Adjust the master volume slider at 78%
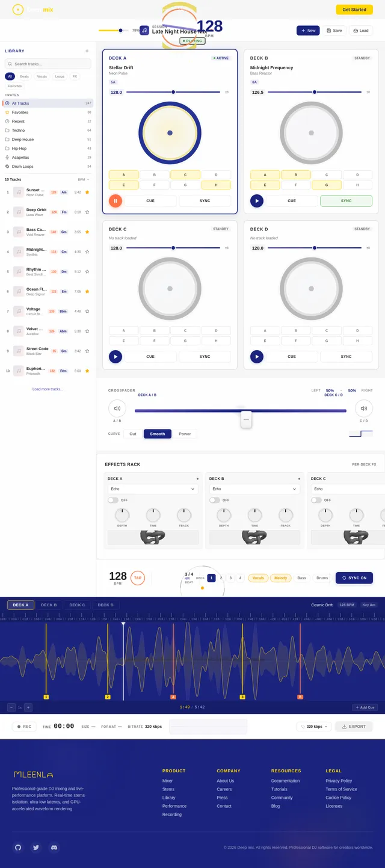Image resolution: width=385 pixels, height=868 pixels. pyautogui.click(x=114, y=30)
